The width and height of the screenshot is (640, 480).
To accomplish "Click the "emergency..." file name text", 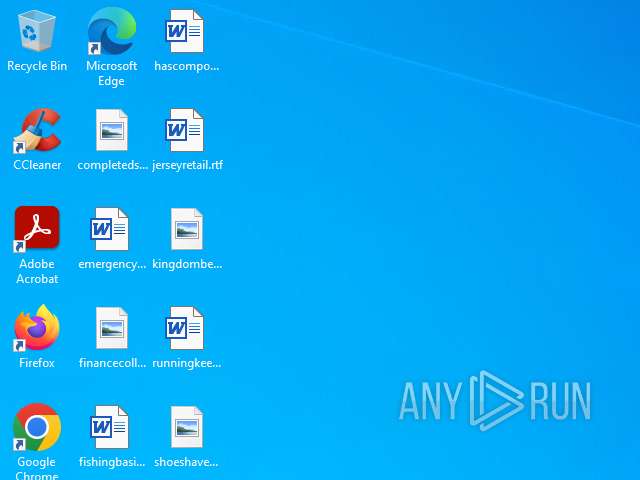I will click(112, 264).
